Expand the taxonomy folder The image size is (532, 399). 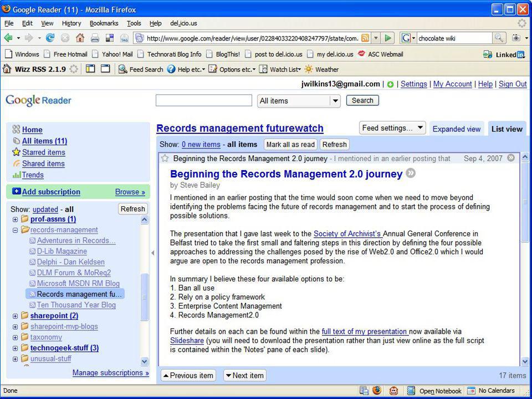16,337
